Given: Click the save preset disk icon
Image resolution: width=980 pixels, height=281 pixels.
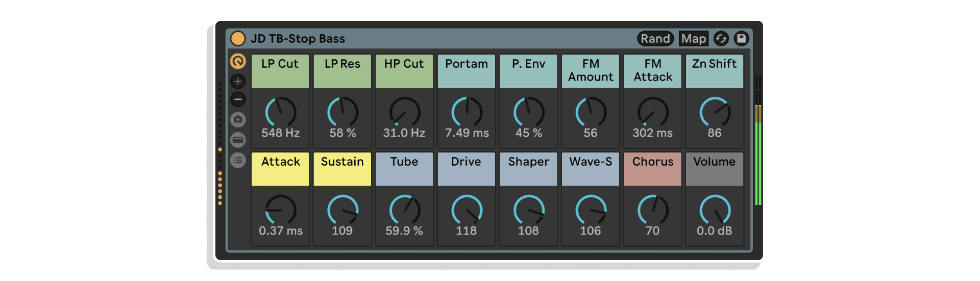Looking at the screenshot, I should (741, 39).
